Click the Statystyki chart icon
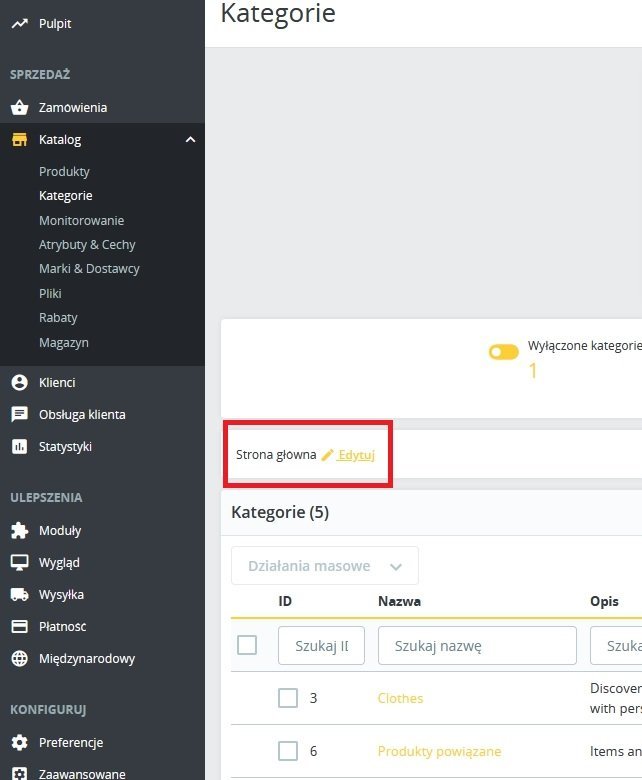Image resolution: width=642 pixels, height=780 pixels. coord(19,446)
